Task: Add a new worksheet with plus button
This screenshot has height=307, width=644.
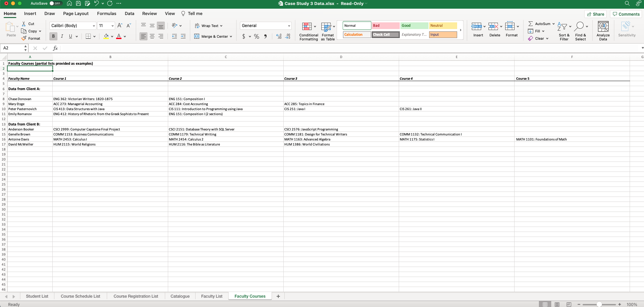Action: tap(278, 296)
